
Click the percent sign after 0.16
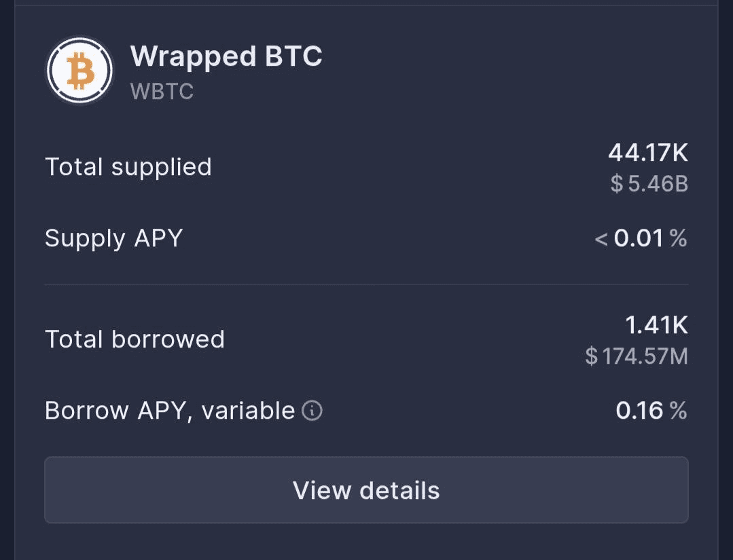(x=678, y=411)
